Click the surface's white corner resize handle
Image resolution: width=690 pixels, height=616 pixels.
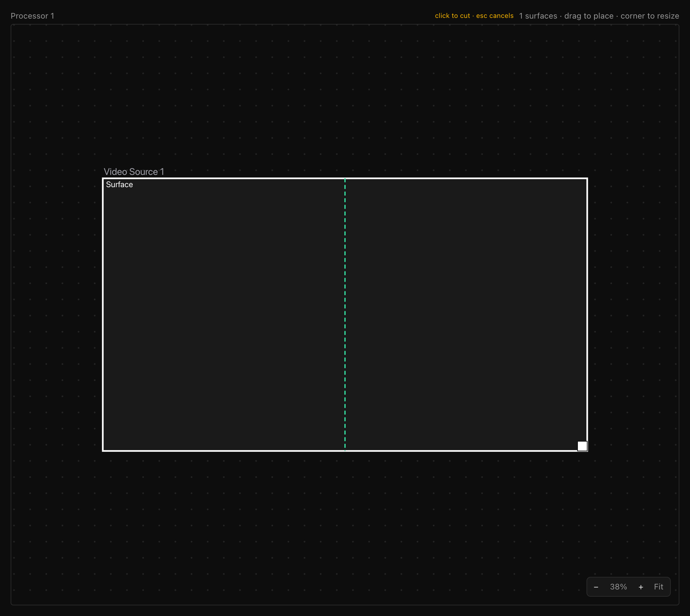582,446
